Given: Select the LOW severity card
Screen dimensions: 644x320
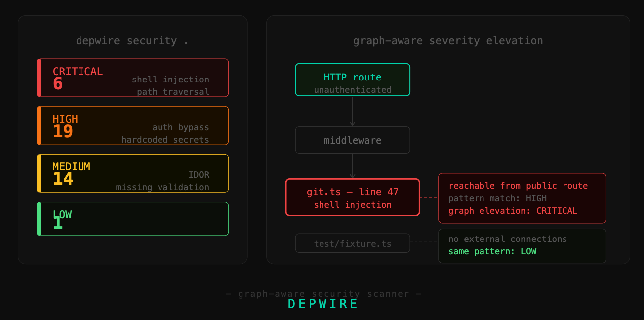Looking at the screenshot, I should [x=133, y=219].
